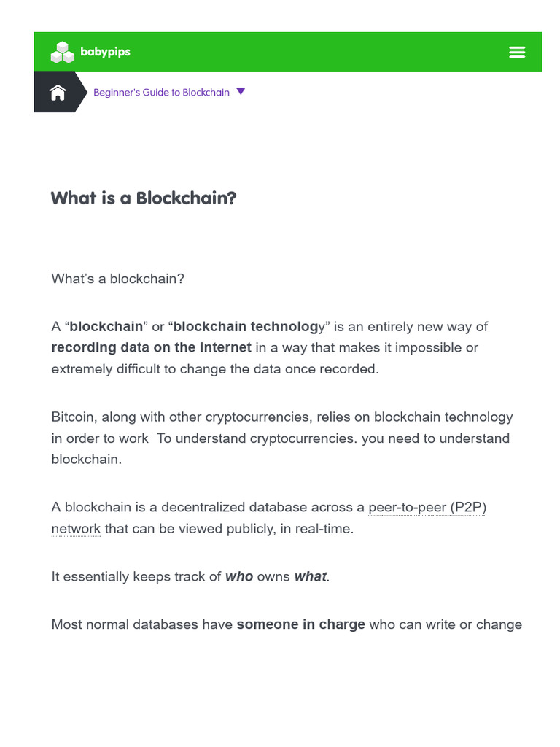The height and width of the screenshot is (747, 560).
Task: Click the paragraph starting with "Bitcoin, along"
Action: [281, 438]
